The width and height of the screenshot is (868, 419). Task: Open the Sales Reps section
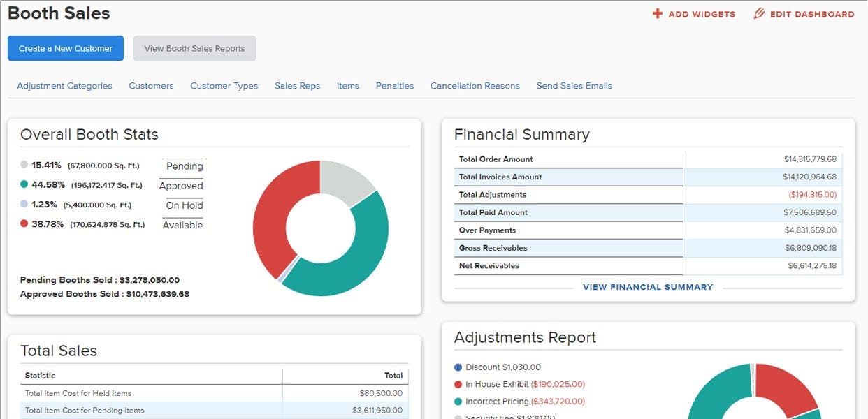pyautogui.click(x=297, y=85)
